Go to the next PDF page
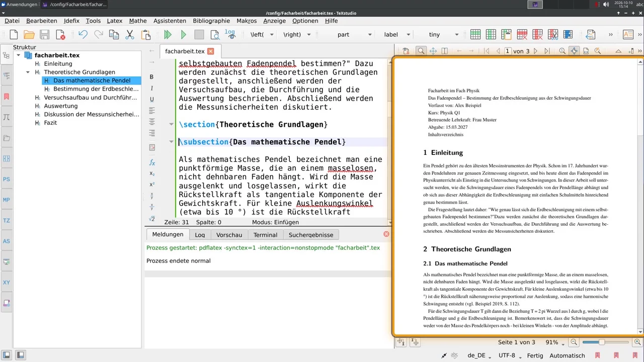644x362 pixels. pyautogui.click(x=535, y=51)
